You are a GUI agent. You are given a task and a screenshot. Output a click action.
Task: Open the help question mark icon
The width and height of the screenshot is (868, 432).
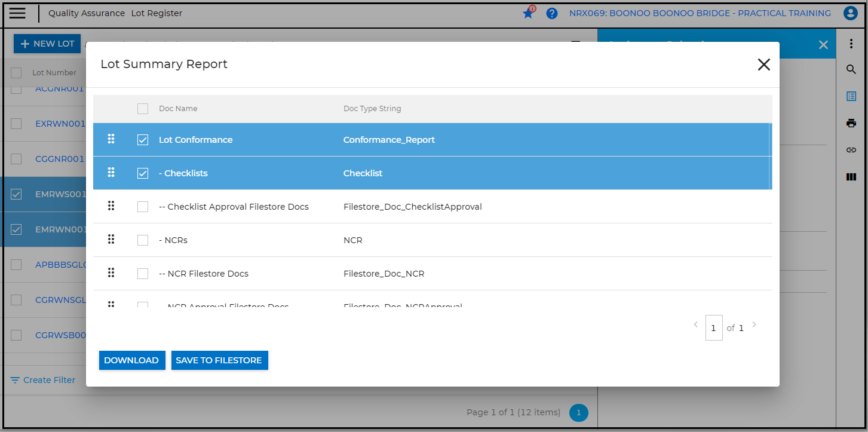552,13
